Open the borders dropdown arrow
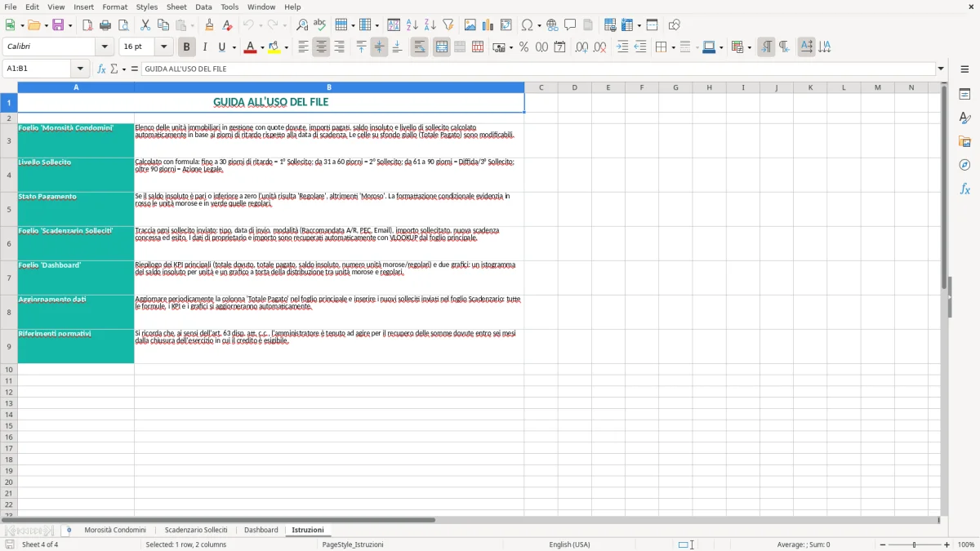The image size is (980, 551). coord(673,48)
